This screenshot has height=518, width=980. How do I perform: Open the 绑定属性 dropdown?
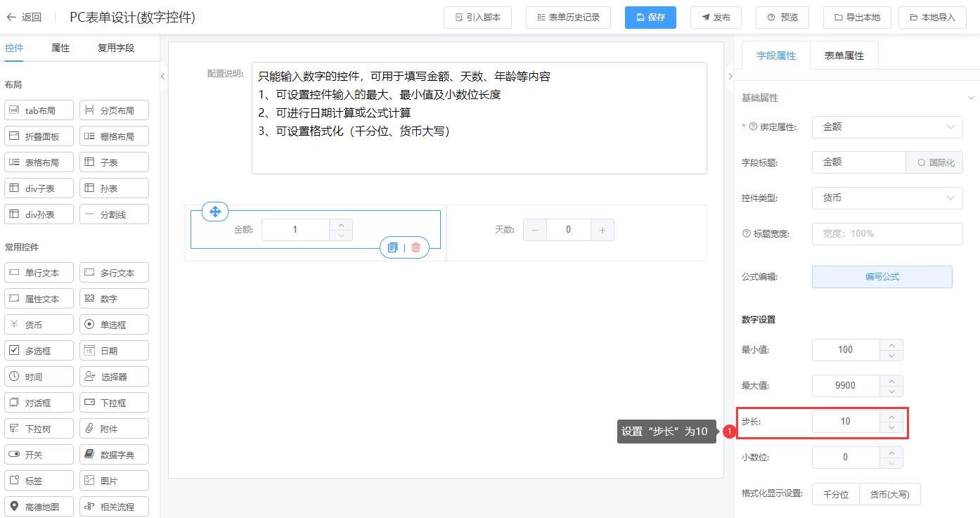pos(887,127)
